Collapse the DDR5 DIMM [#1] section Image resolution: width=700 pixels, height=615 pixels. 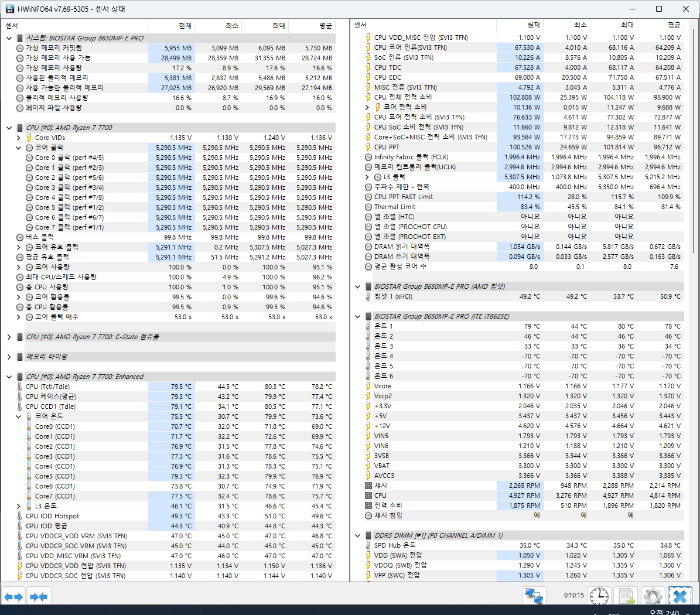point(357,535)
